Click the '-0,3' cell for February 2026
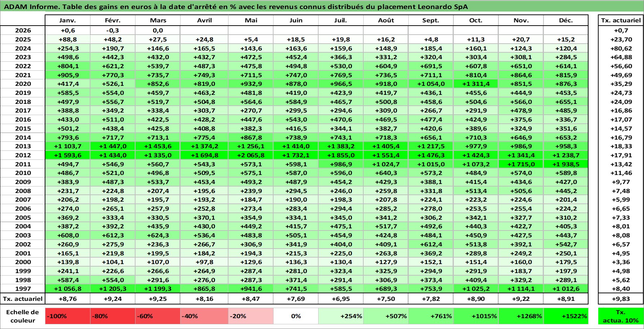Screen dimensions: 644x329 click(x=113, y=30)
